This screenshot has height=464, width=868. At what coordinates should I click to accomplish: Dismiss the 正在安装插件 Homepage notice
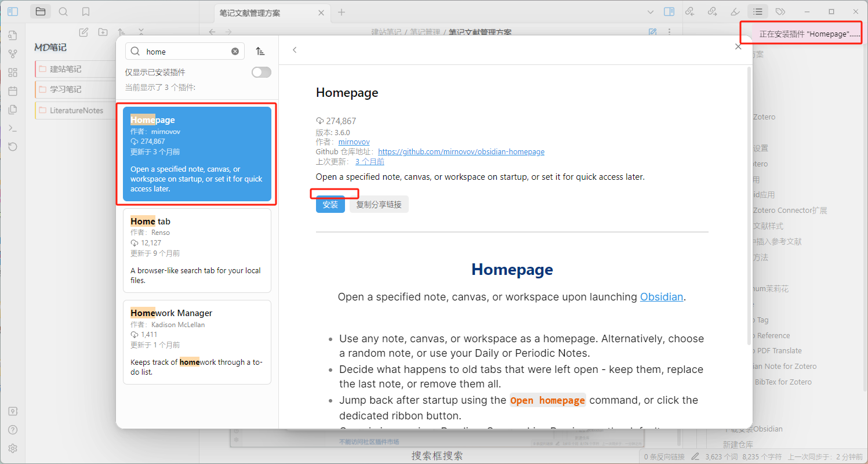pos(804,34)
